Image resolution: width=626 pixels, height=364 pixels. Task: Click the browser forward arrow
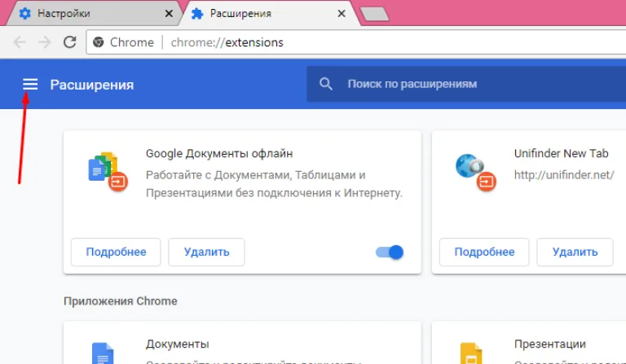coord(45,42)
